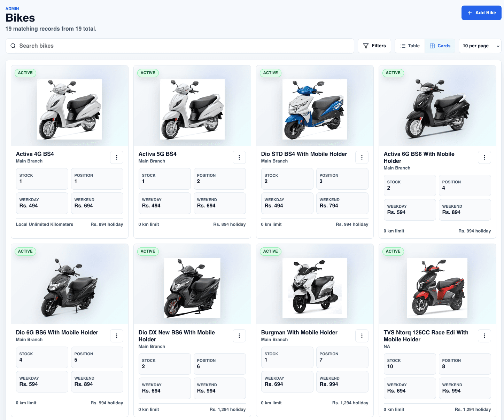The width and height of the screenshot is (504, 420).
Task: Switch to Table view
Action: 410,46
